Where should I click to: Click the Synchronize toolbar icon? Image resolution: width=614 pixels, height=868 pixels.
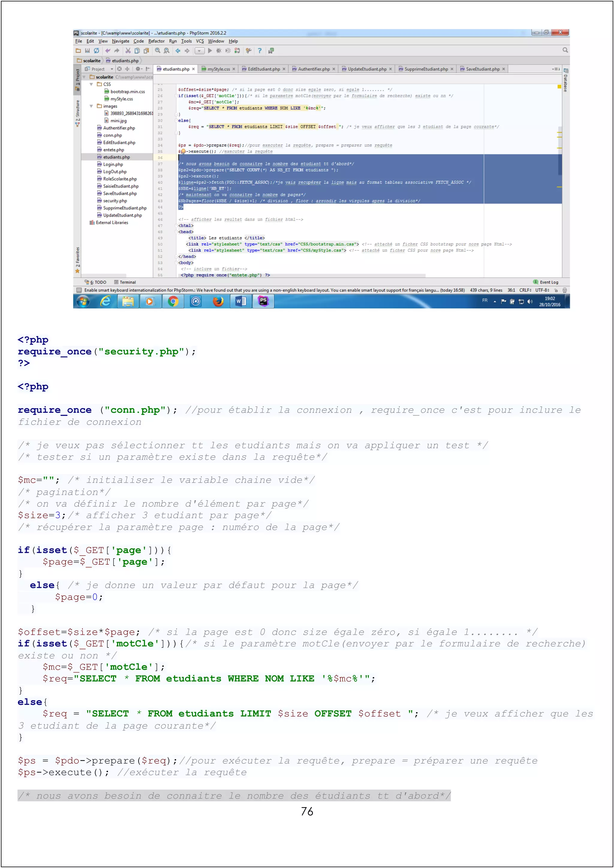coord(97,51)
